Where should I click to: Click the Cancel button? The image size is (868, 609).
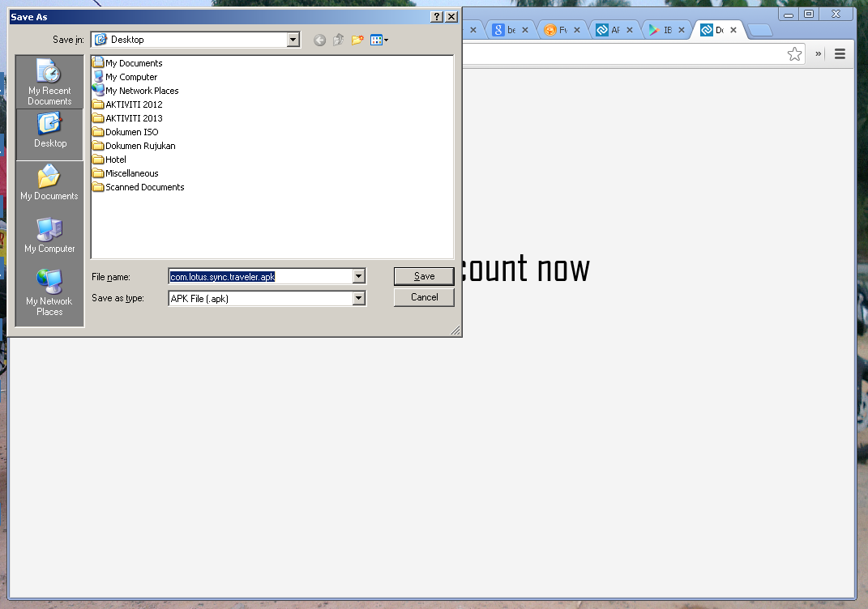pos(424,297)
